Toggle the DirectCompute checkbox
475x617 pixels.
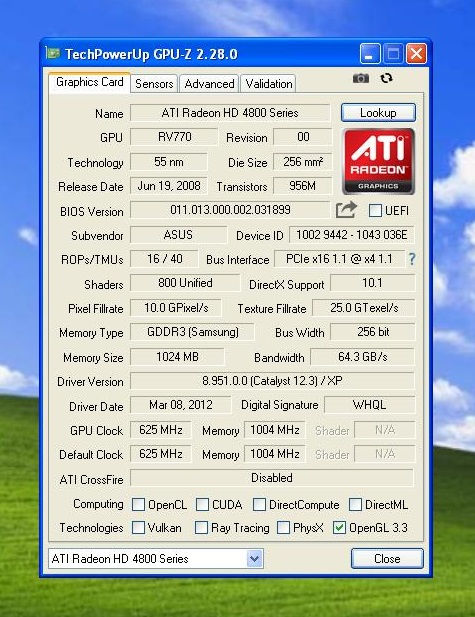pyautogui.click(x=259, y=504)
